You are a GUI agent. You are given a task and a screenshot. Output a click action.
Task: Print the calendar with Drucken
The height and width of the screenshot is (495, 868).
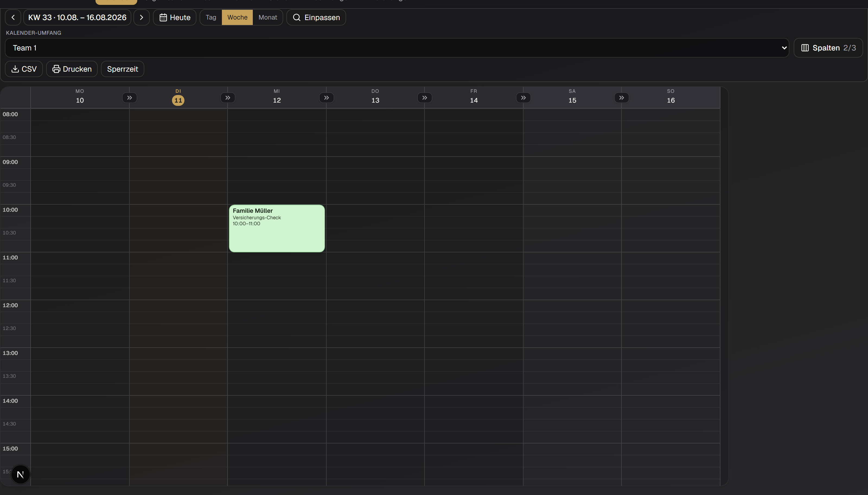coord(72,69)
